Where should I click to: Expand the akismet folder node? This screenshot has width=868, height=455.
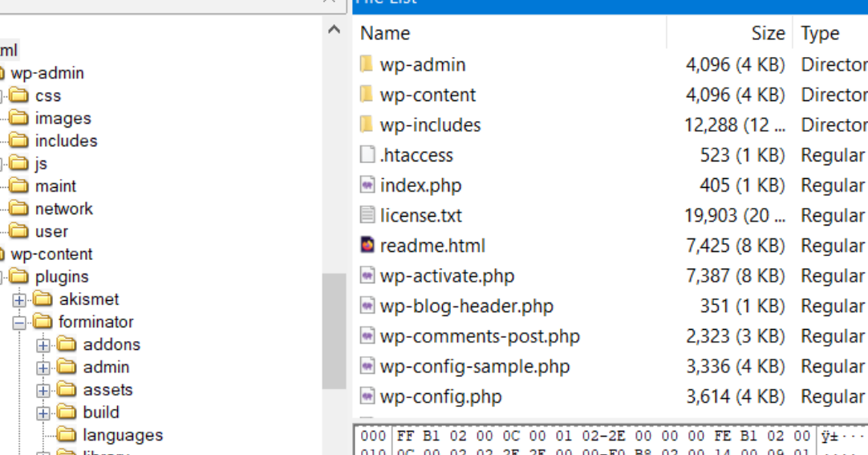click(x=19, y=300)
